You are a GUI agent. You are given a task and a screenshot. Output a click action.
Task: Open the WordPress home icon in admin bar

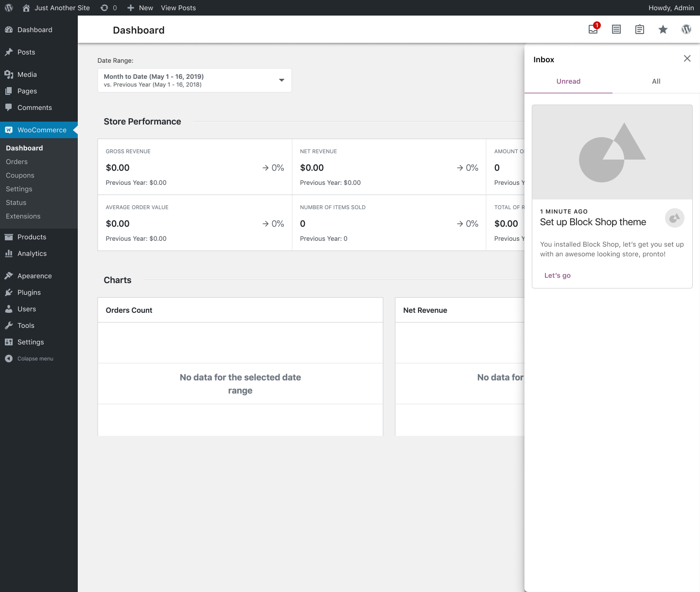click(x=26, y=7)
